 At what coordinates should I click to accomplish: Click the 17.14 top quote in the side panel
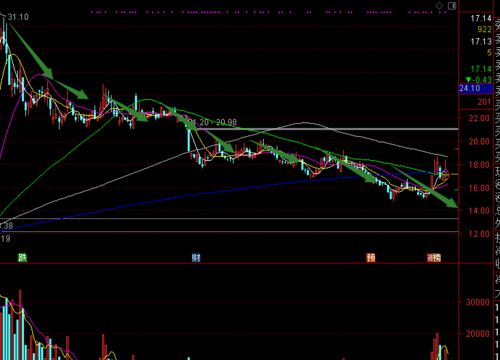pyautogui.click(x=481, y=18)
